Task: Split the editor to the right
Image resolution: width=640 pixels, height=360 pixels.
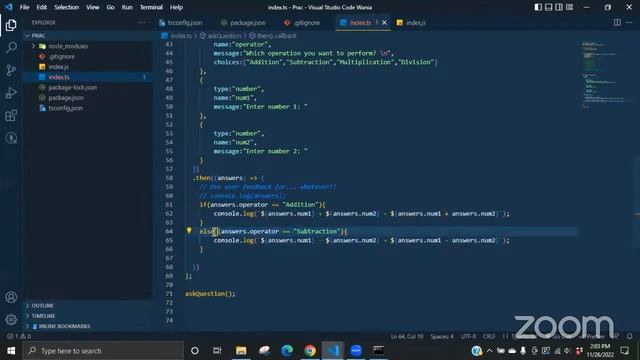Action: coord(617,22)
